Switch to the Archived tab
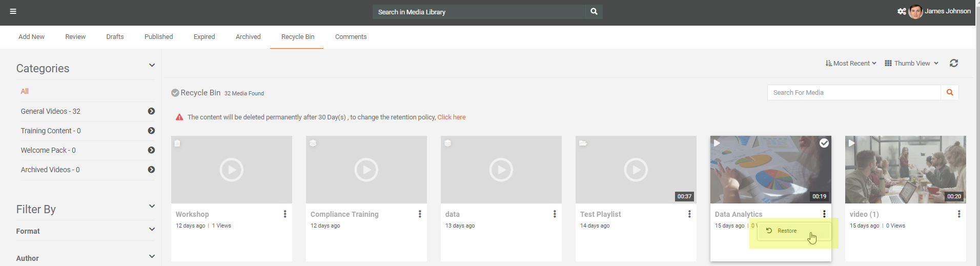980x266 pixels. (248, 37)
